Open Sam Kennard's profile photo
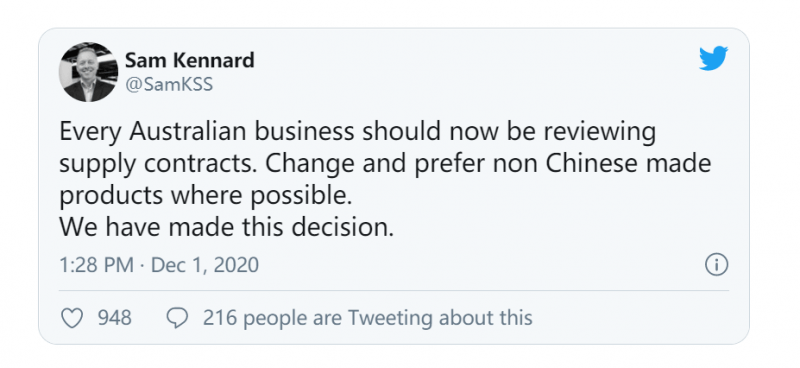800x368 pixels. (x=88, y=72)
